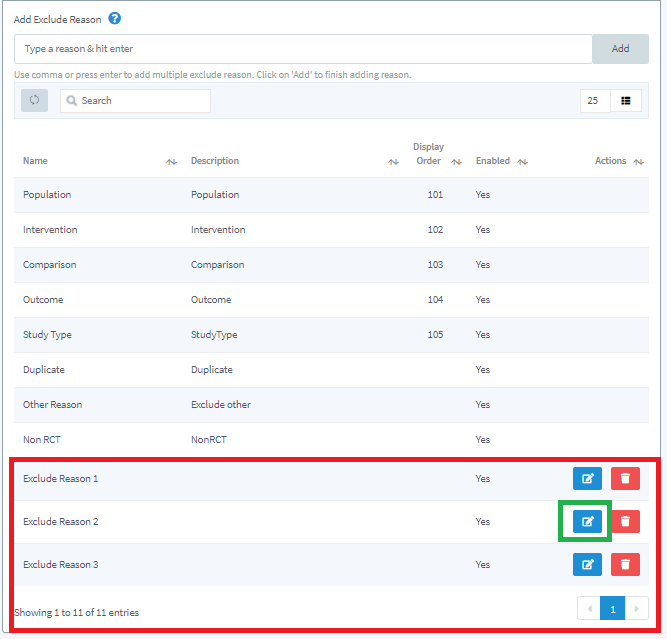667x639 pixels.
Task: Click the previous page arrow
Action: pos(589,608)
